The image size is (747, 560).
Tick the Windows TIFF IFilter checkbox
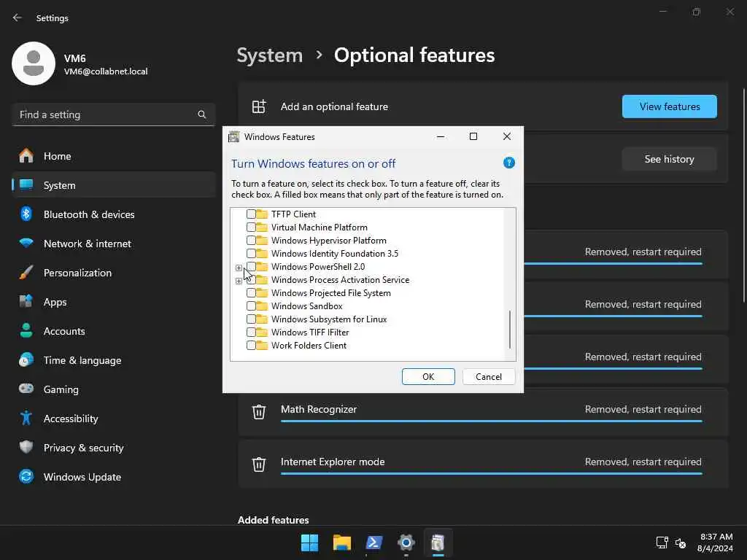(x=251, y=332)
